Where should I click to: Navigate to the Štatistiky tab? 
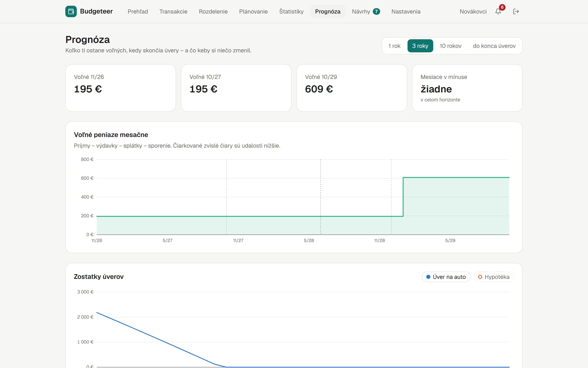291,11
